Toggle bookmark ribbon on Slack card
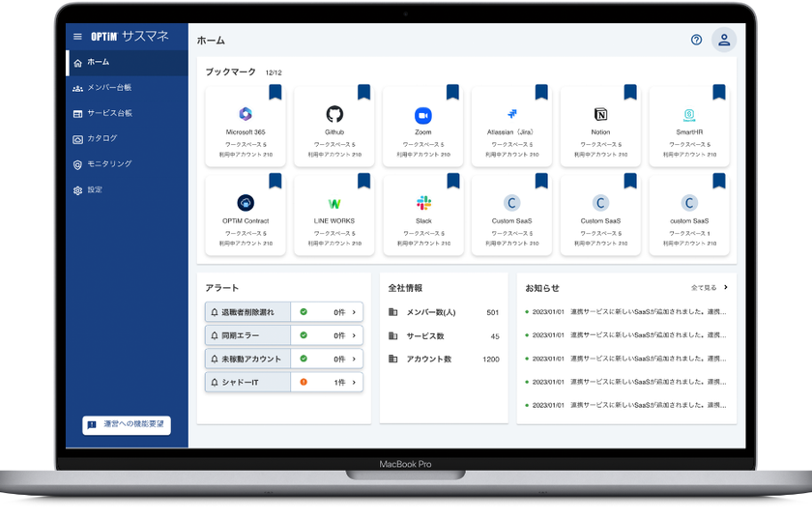Screen dimensions: 812x518 pyautogui.click(x=453, y=181)
